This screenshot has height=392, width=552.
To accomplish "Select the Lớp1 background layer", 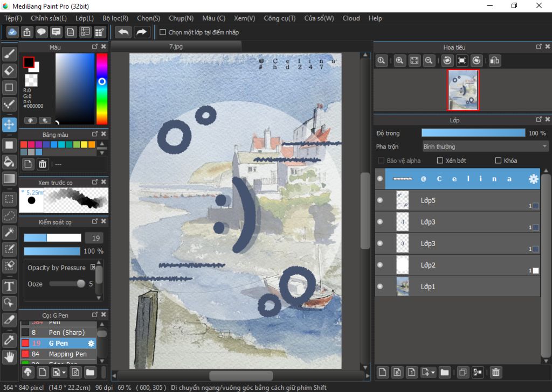I will point(458,286).
